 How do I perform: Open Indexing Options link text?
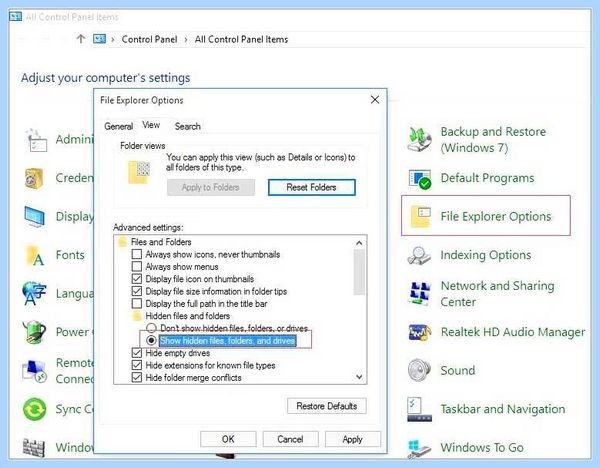[486, 255]
